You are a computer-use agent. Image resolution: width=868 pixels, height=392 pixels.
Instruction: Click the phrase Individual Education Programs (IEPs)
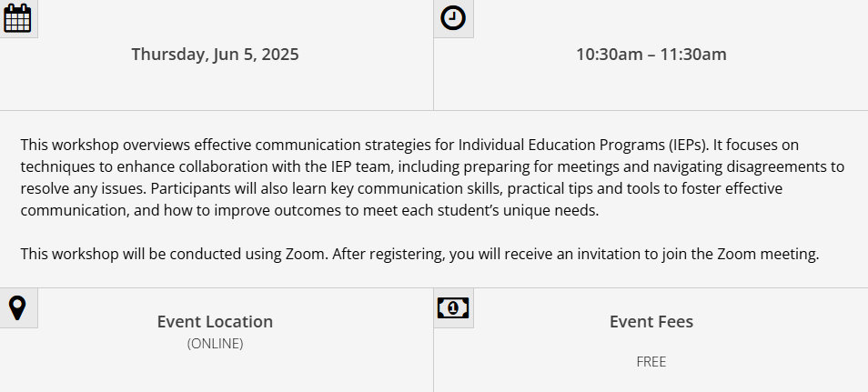tap(583, 145)
